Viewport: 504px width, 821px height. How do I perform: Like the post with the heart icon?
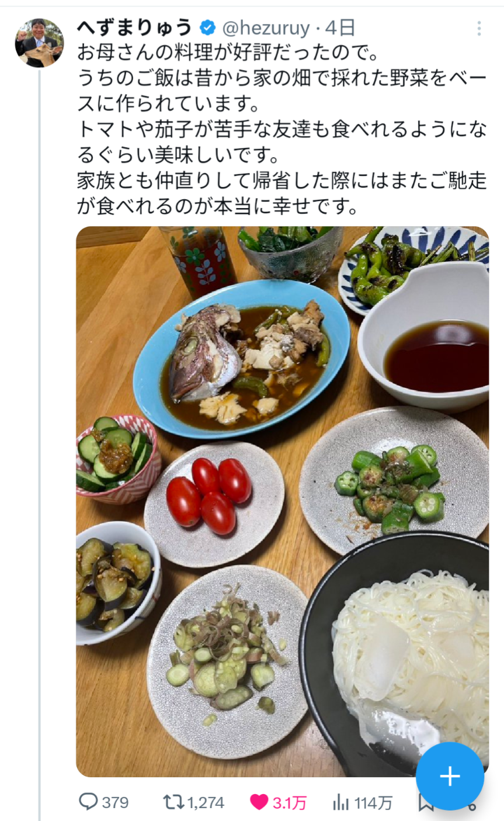(259, 802)
